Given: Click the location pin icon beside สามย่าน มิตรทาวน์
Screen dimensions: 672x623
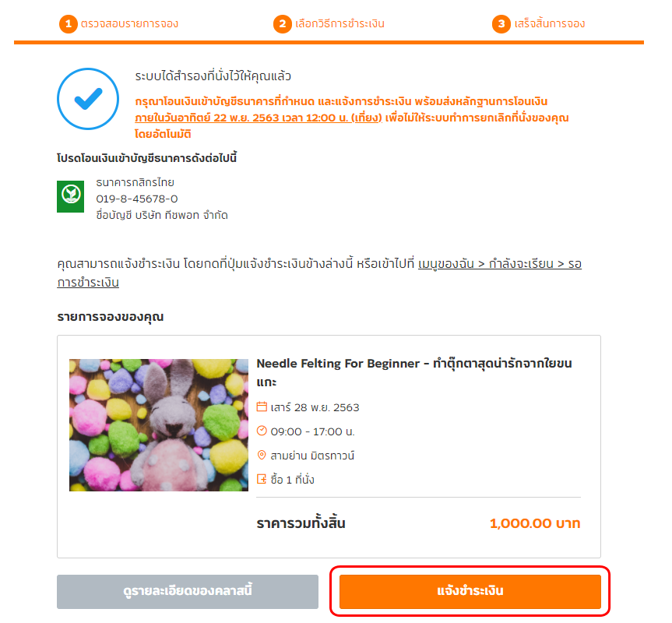Looking at the screenshot, I should (262, 455).
